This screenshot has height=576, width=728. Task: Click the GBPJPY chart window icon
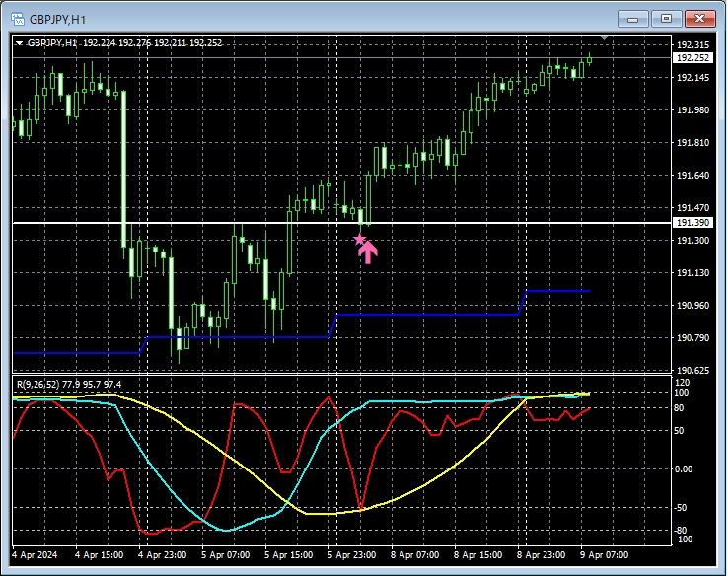pos(18,19)
